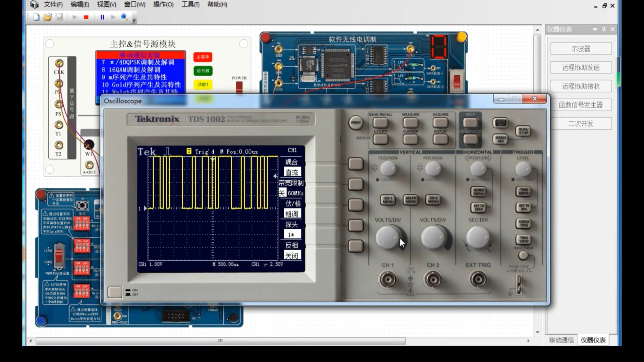Viewport: 644px width, 362px height.
Task: Switch to the 移动通信 tab
Action: click(561, 340)
